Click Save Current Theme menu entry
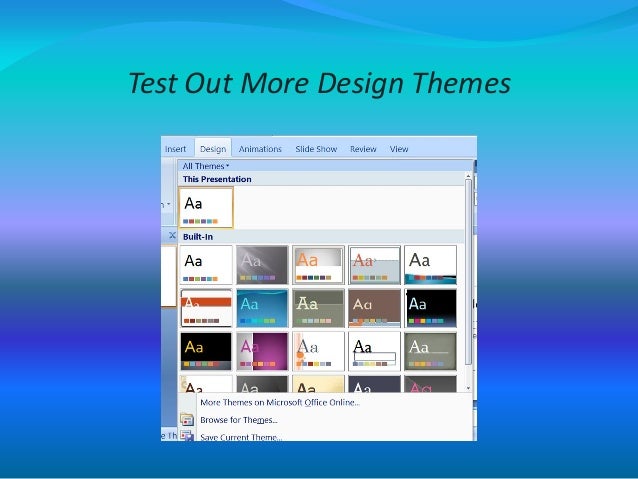 tap(241, 437)
